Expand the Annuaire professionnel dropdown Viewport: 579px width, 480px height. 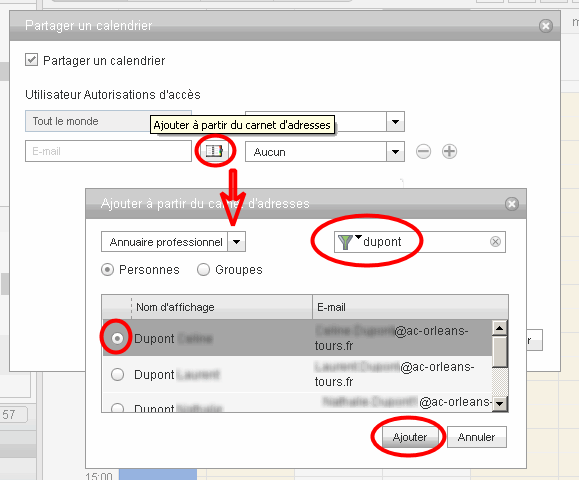coord(236,242)
